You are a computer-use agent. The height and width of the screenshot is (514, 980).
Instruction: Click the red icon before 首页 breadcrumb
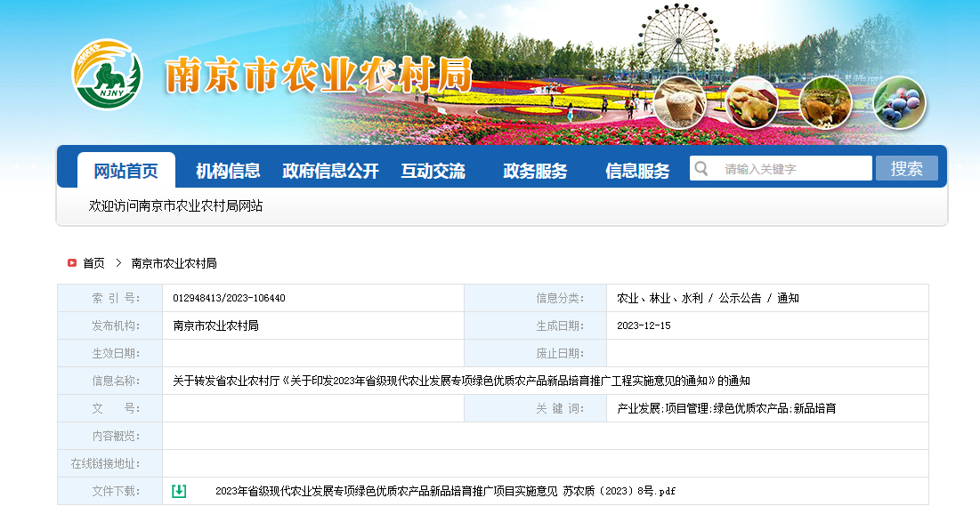(72, 263)
